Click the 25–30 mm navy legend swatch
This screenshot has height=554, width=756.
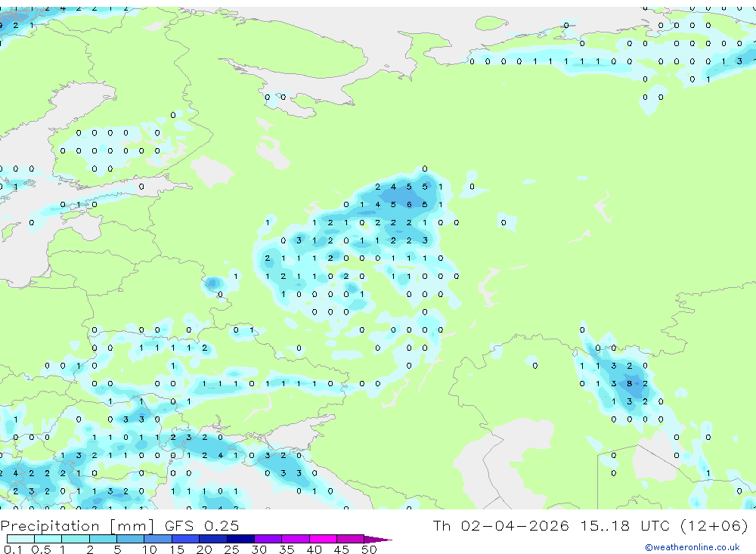240,539
